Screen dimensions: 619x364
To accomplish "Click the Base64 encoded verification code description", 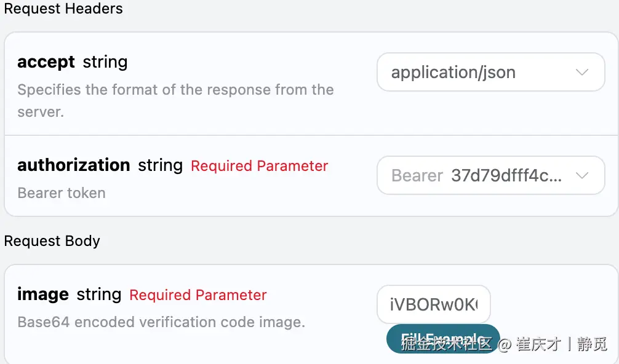I will click(x=161, y=322).
